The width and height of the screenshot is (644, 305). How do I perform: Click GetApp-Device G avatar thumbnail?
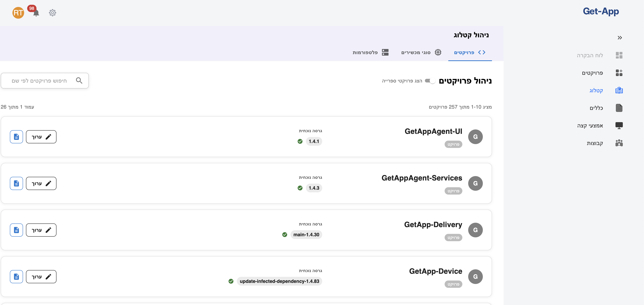475,276
